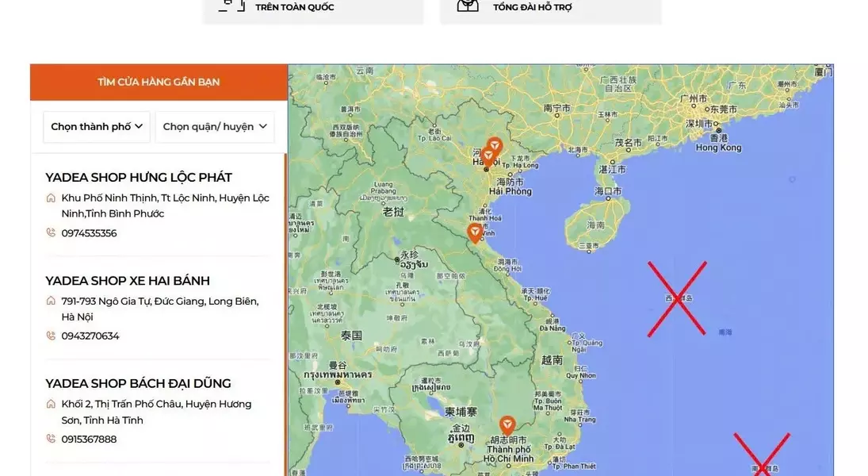Click Nha Trang label on the map
This screenshot has width=868, height=476.
click(x=579, y=420)
